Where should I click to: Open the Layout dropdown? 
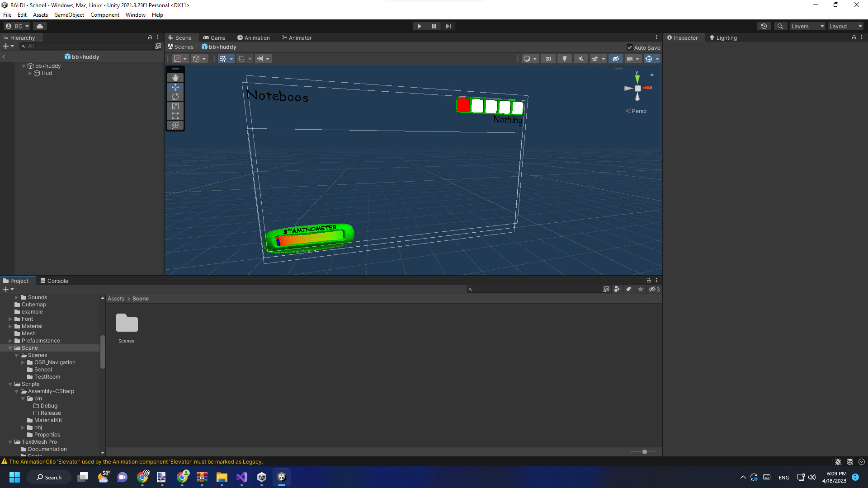click(x=845, y=26)
